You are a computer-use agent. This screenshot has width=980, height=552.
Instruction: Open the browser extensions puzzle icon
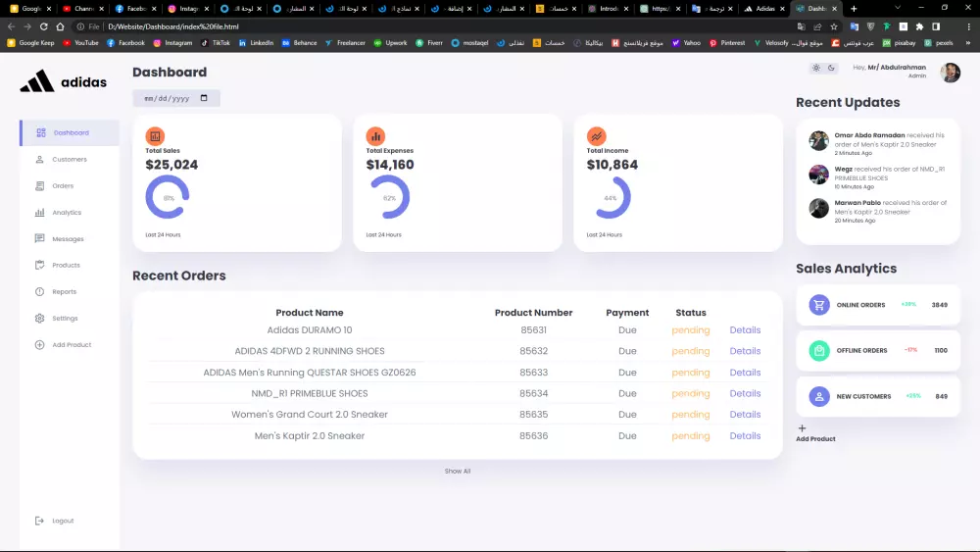pos(919,26)
